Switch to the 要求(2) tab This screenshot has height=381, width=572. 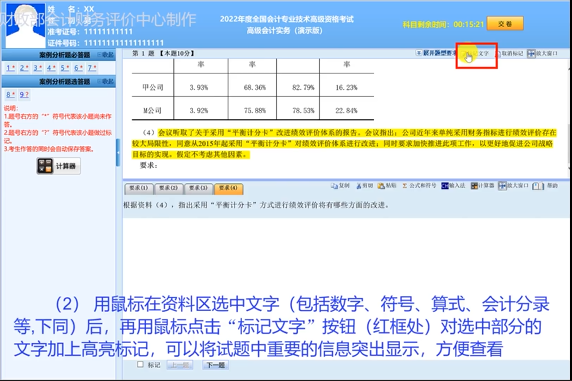pyautogui.click(x=169, y=188)
